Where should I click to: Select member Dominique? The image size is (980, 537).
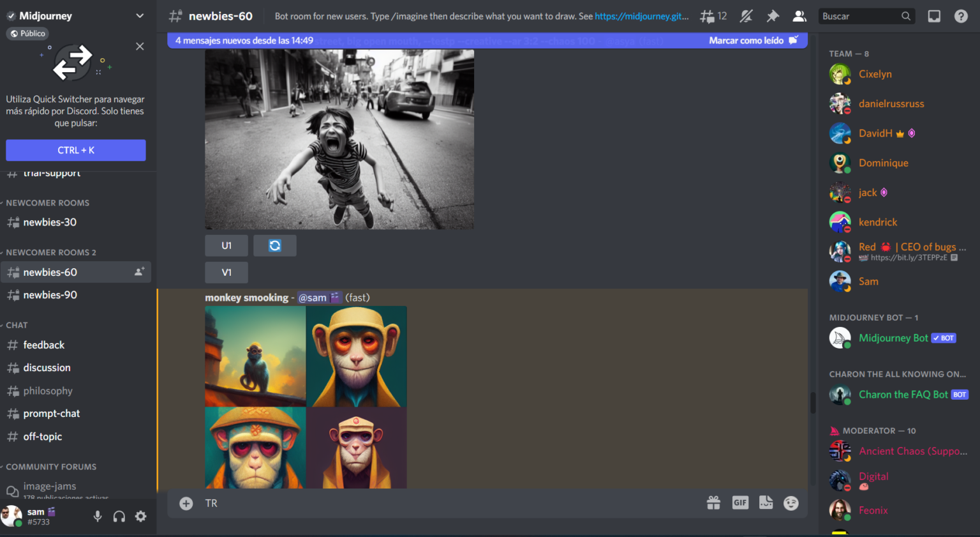(898, 163)
